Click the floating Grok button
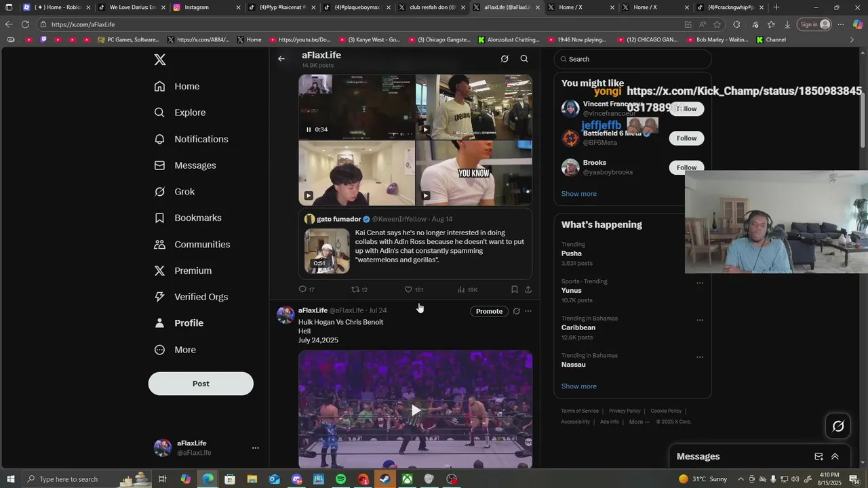 [x=838, y=426]
